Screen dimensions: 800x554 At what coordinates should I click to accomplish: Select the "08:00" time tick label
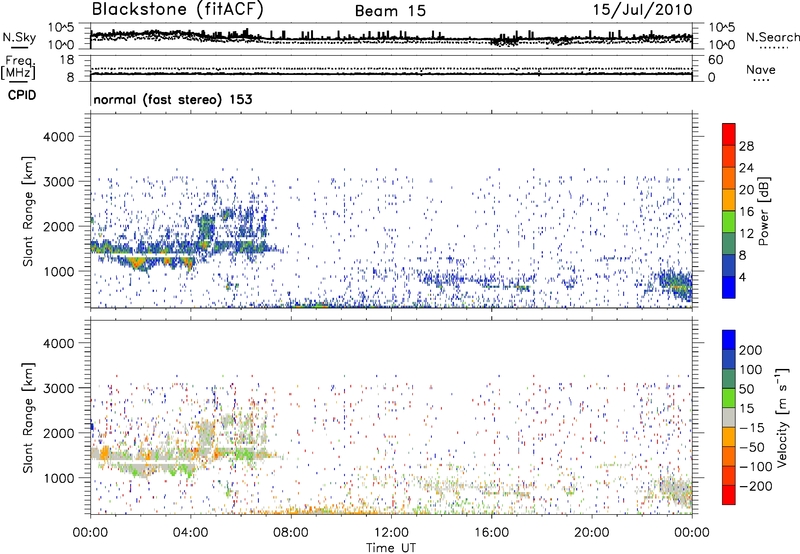(291, 533)
